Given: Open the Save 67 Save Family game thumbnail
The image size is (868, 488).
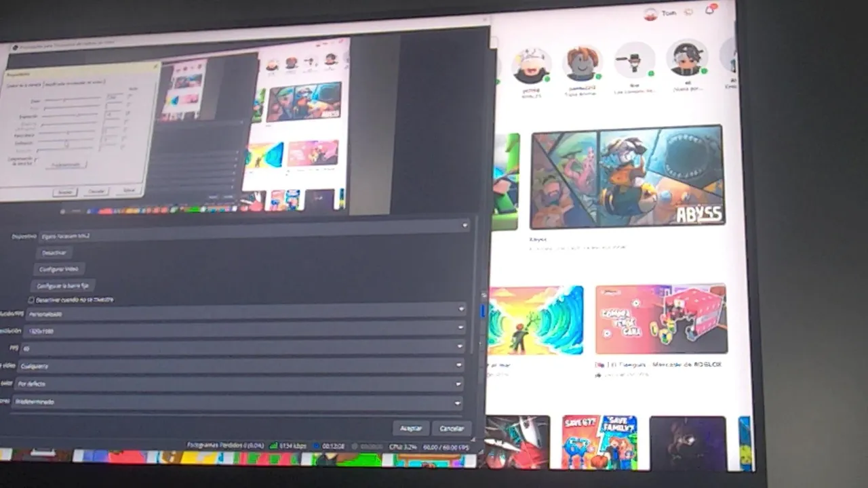Looking at the screenshot, I should [599, 442].
